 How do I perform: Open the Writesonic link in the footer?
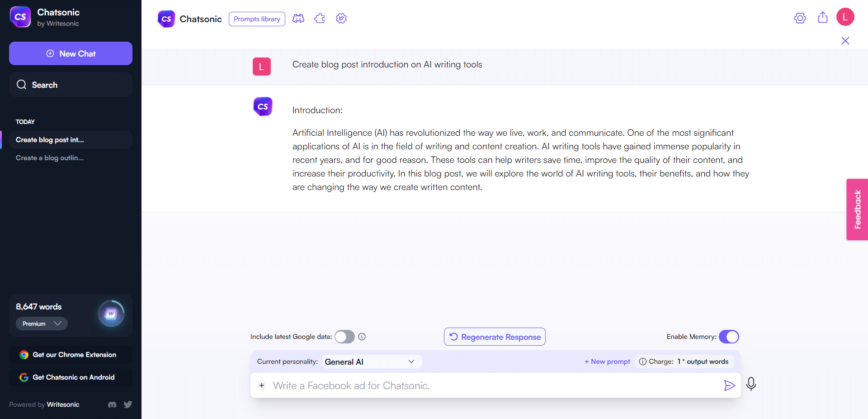tap(63, 405)
